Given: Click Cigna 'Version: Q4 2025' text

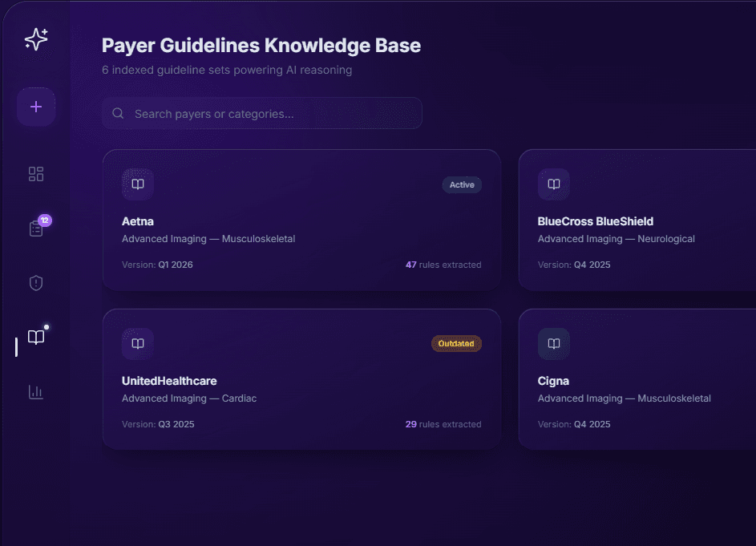Looking at the screenshot, I should pyautogui.click(x=574, y=424).
